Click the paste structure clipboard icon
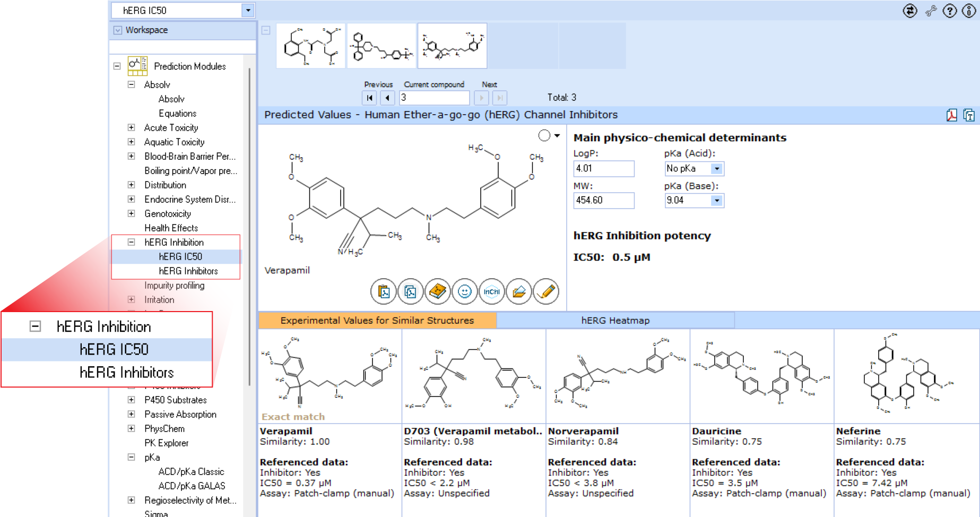980x517 pixels. 383,291
